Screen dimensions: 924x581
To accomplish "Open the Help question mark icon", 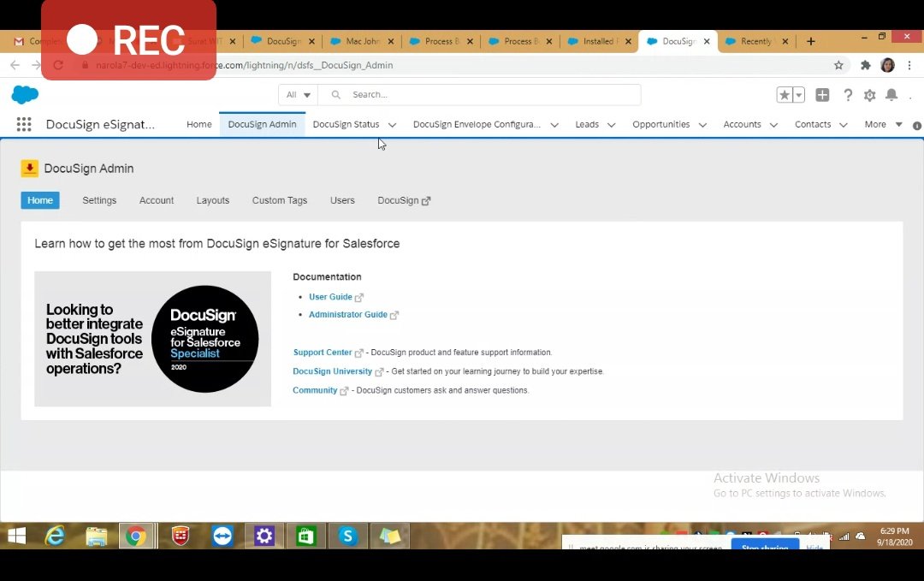I will point(847,95).
